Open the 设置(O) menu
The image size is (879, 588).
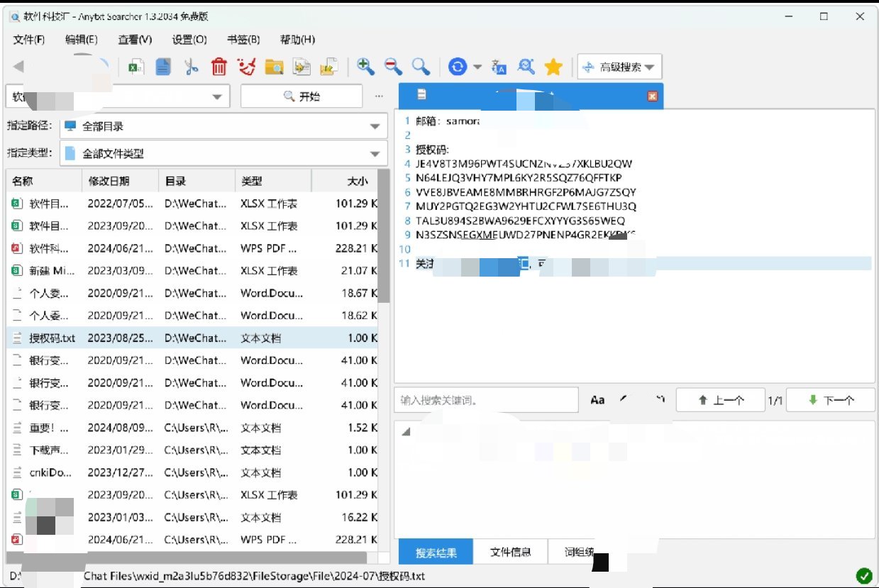coord(189,40)
